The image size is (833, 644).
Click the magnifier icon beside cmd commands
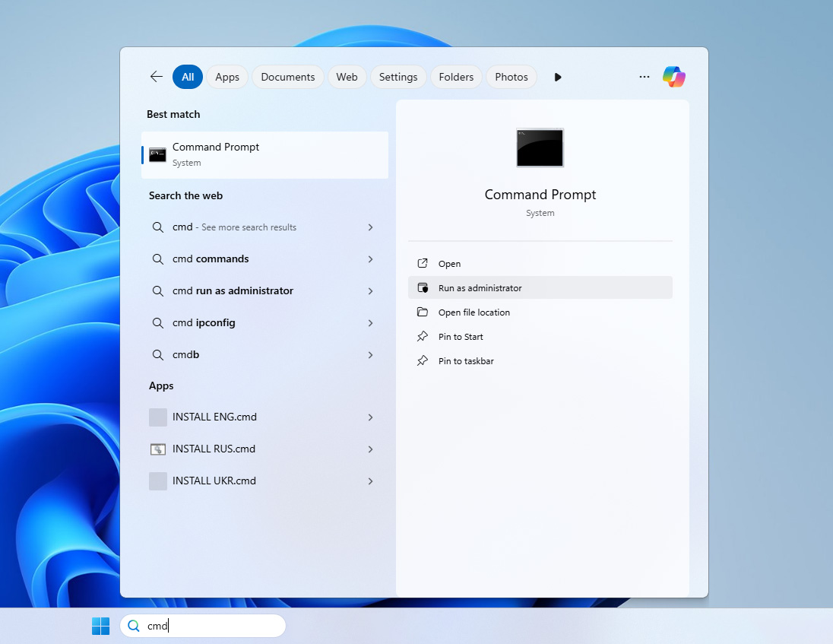coord(157,259)
